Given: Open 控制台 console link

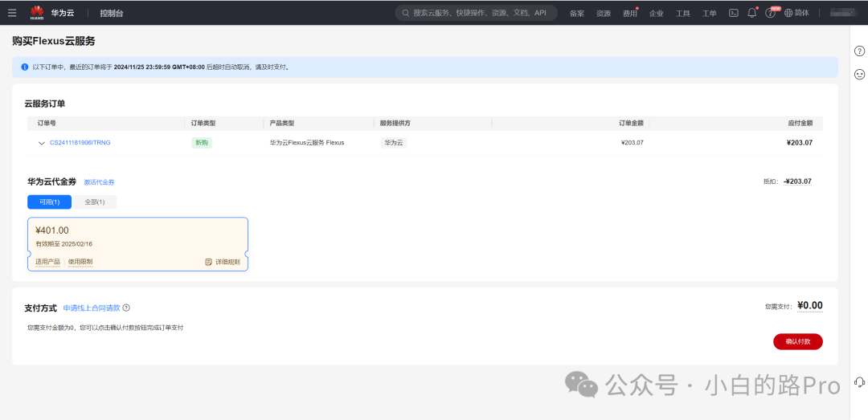Looking at the screenshot, I should coord(111,13).
